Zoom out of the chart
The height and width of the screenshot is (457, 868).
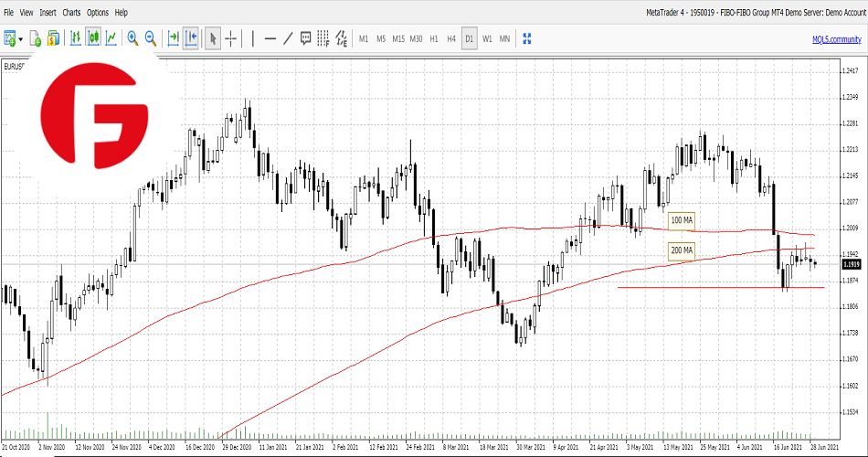click(x=150, y=38)
